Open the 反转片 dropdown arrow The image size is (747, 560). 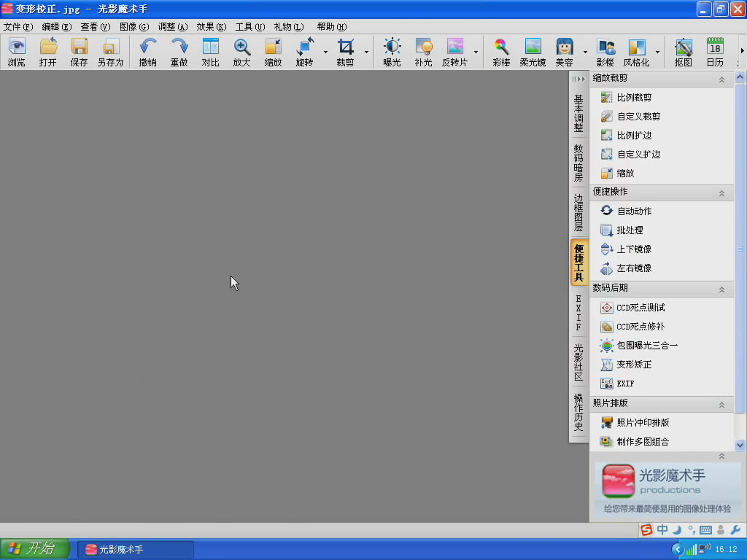pyautogui.click(x=476, y=52)
